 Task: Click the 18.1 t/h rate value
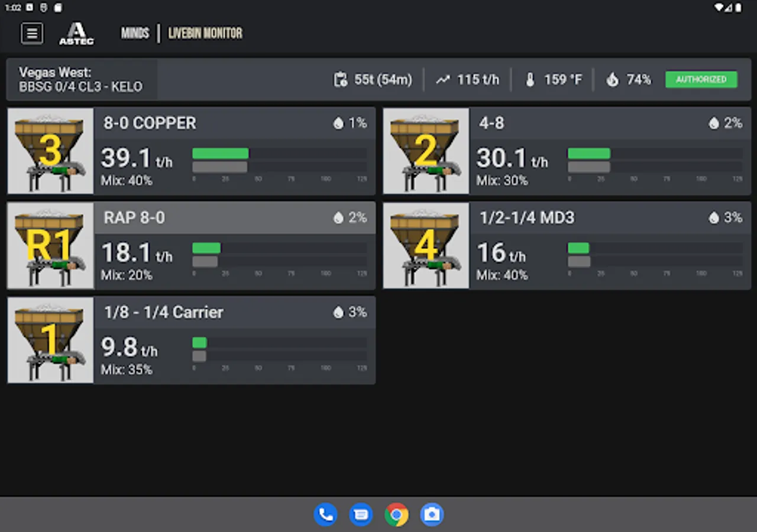point(137,253)
